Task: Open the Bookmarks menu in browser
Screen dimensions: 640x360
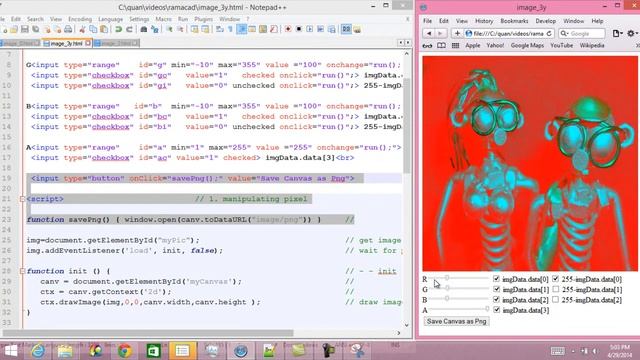Action: coord(514,21)
